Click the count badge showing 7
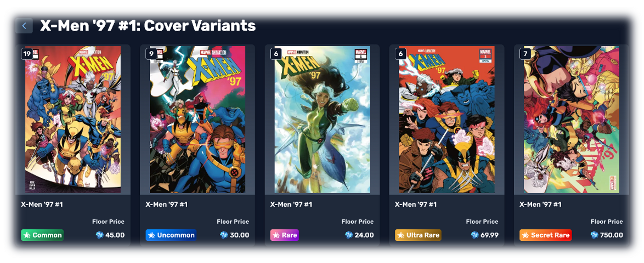The height and width of the screenshot is (263, 644). [x=525, y=53]
